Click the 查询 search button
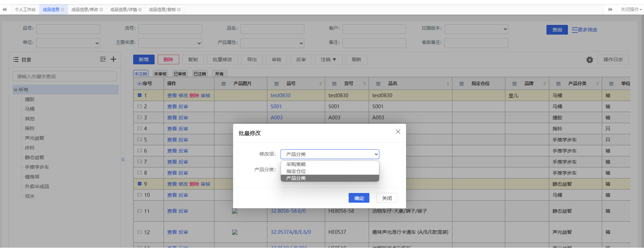This screenshot has width=644, height=248. (557, 30)
